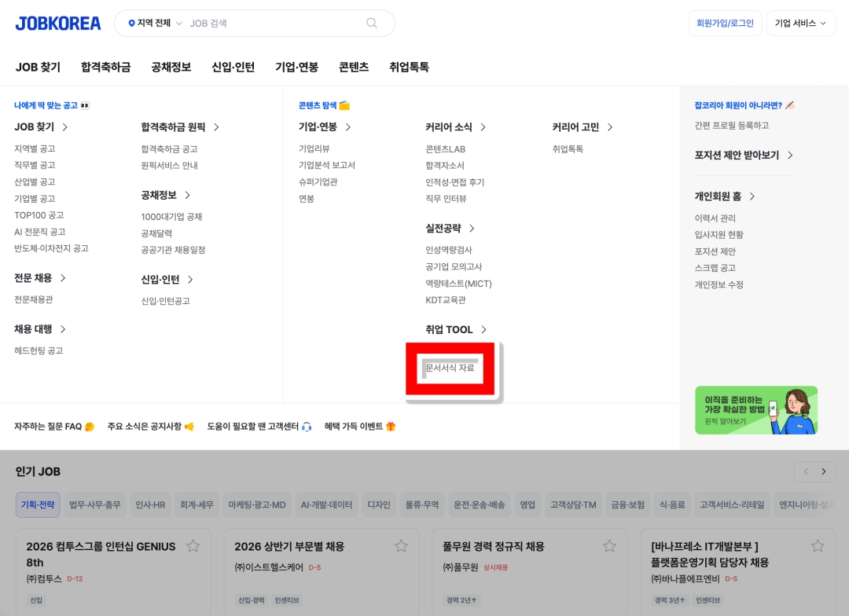
Task: Open 취업톡톡 in the top navigation
Action: [x=409, y=67]
